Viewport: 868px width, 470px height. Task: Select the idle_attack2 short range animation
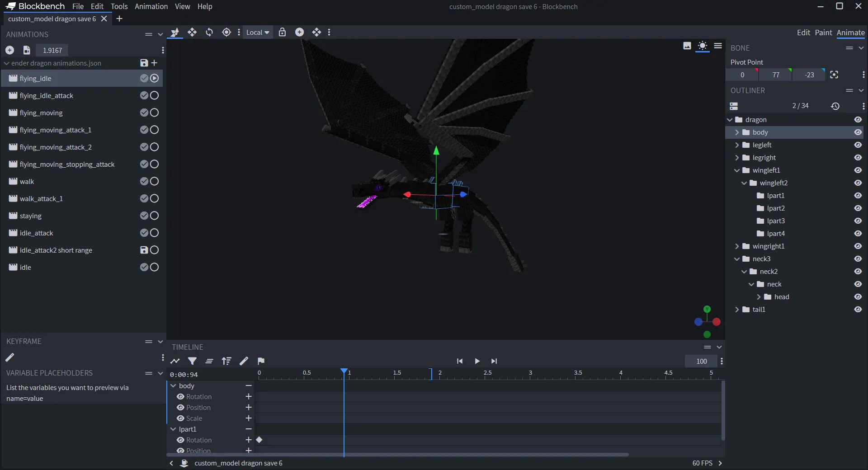click(x=82, y=250)
